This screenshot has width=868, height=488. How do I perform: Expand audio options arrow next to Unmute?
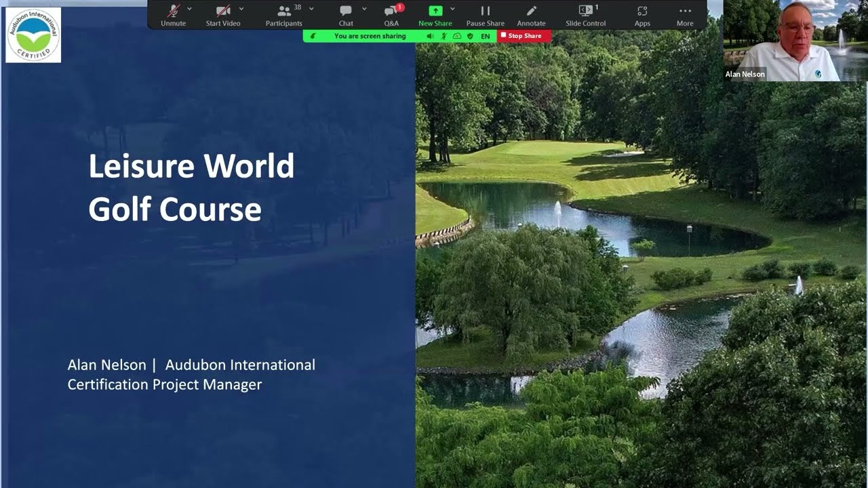189,9
